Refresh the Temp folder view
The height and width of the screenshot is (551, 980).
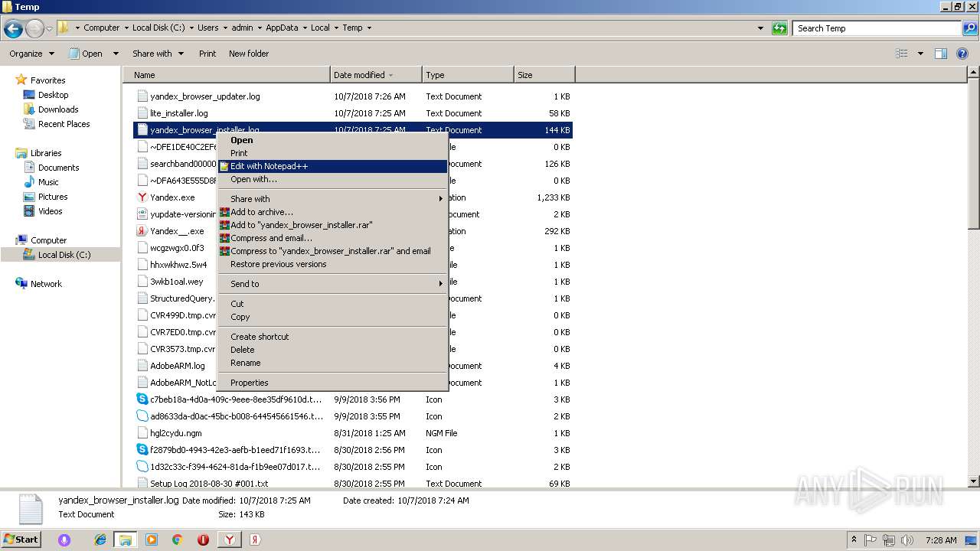pos(779,28)
